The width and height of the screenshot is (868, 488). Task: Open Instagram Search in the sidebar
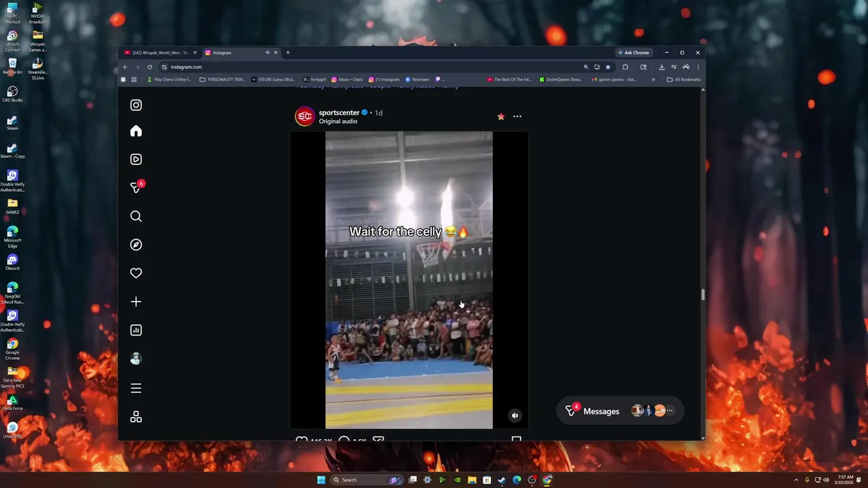[136, 216]
